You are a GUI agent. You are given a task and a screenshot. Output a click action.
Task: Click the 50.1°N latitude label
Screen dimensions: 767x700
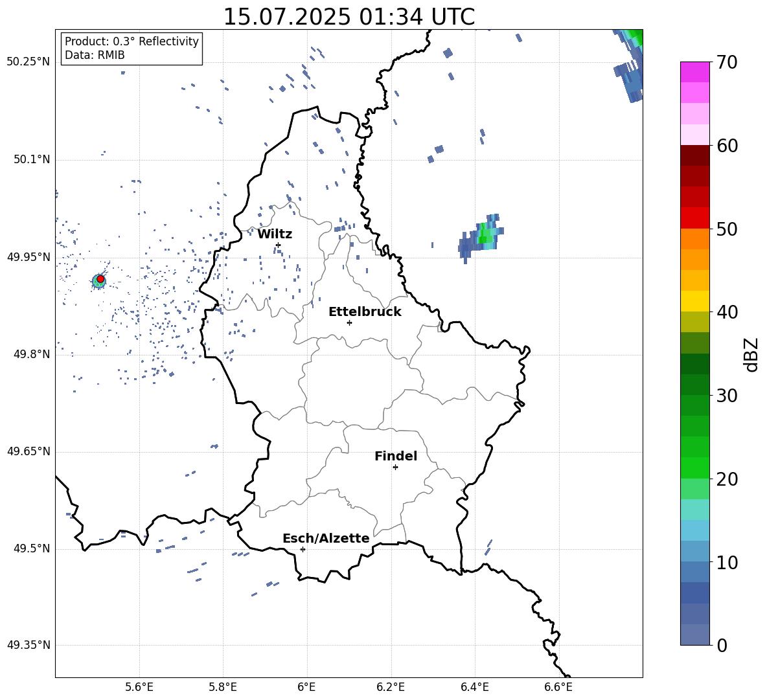pos(32,160)
